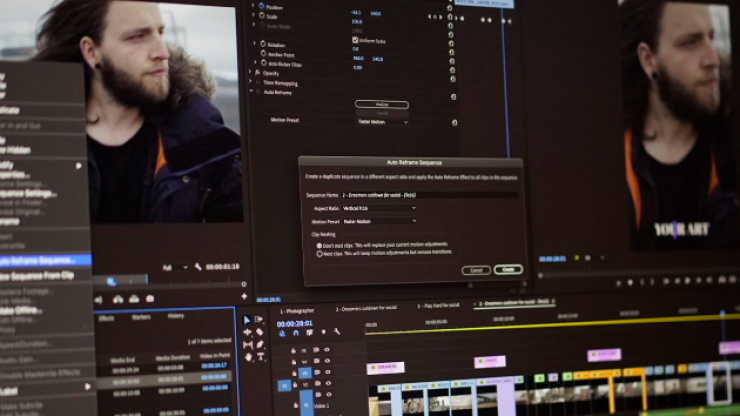740x416 pixels.
Task: Open Motion Preset dropdown in dialog
Action: [x=380, y=221]
